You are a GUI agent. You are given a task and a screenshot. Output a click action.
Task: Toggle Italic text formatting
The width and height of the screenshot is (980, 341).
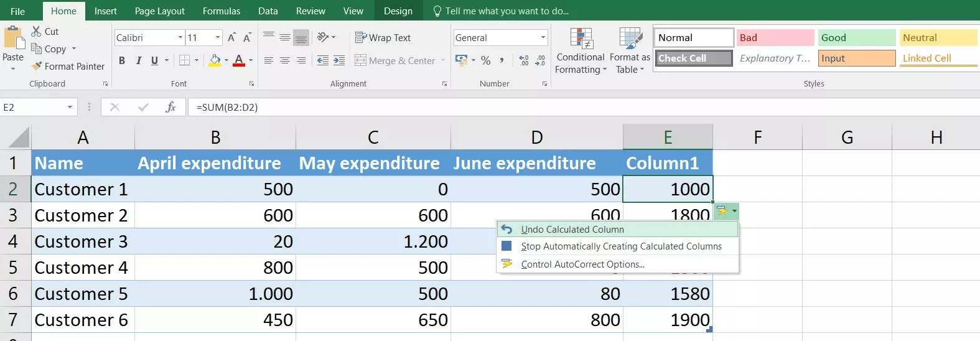click(138, 60)
